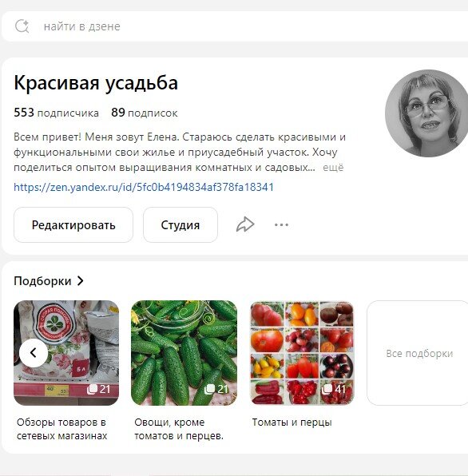Click the stack icon showing 41 on tomatoes
The image size is (468, 476).
coord(327,389)
